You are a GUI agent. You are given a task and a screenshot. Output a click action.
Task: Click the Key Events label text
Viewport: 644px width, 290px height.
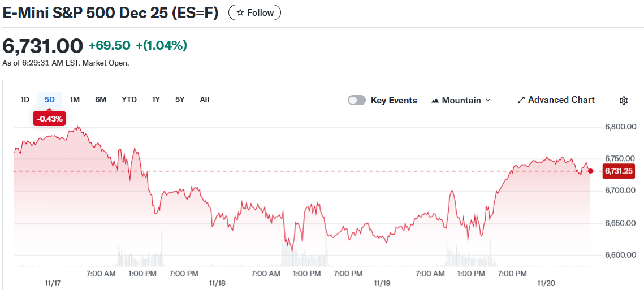(x=394, y=101)
